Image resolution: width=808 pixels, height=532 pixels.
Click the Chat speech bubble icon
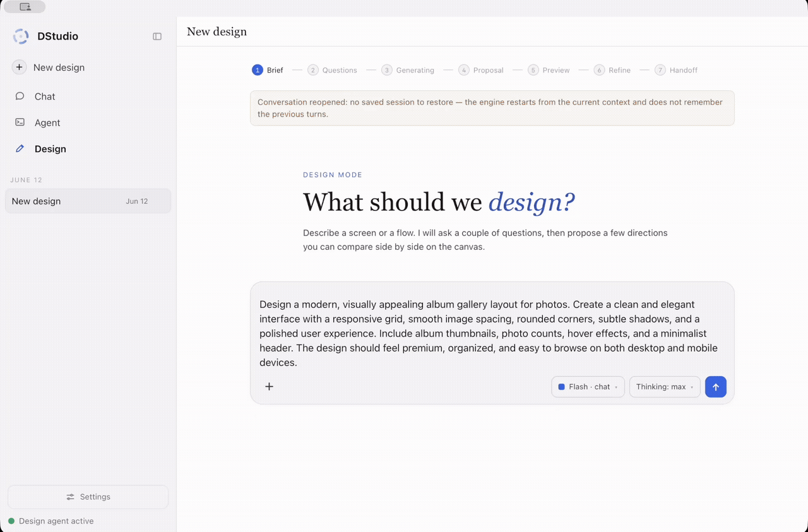coord(20,97)
